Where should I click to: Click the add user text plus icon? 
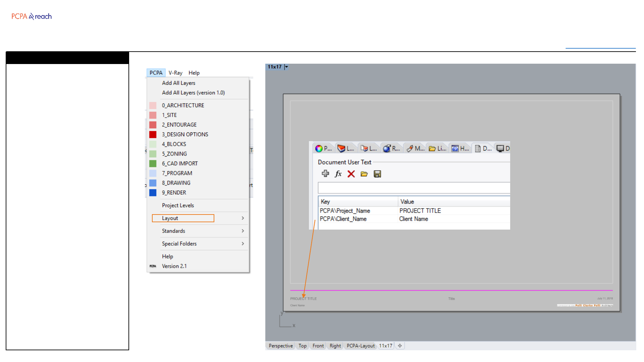tap(325, 174)
